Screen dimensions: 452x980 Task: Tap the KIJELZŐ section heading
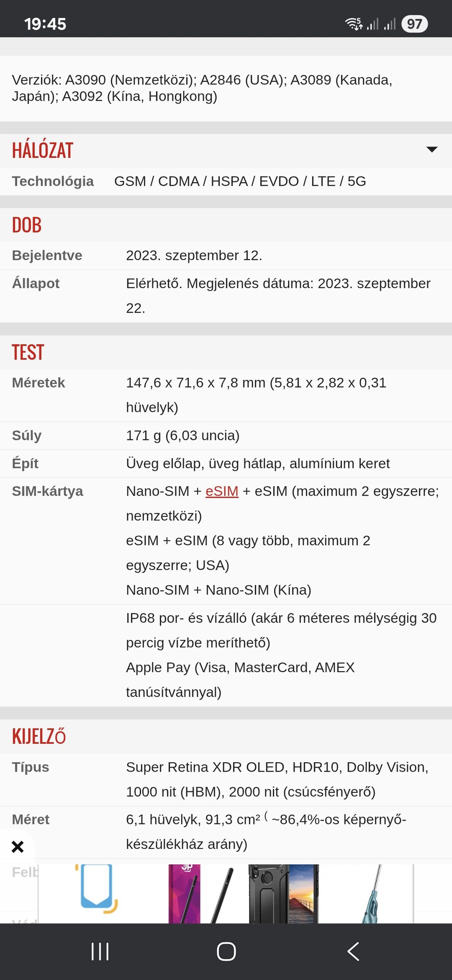click(x=39, y=737)
